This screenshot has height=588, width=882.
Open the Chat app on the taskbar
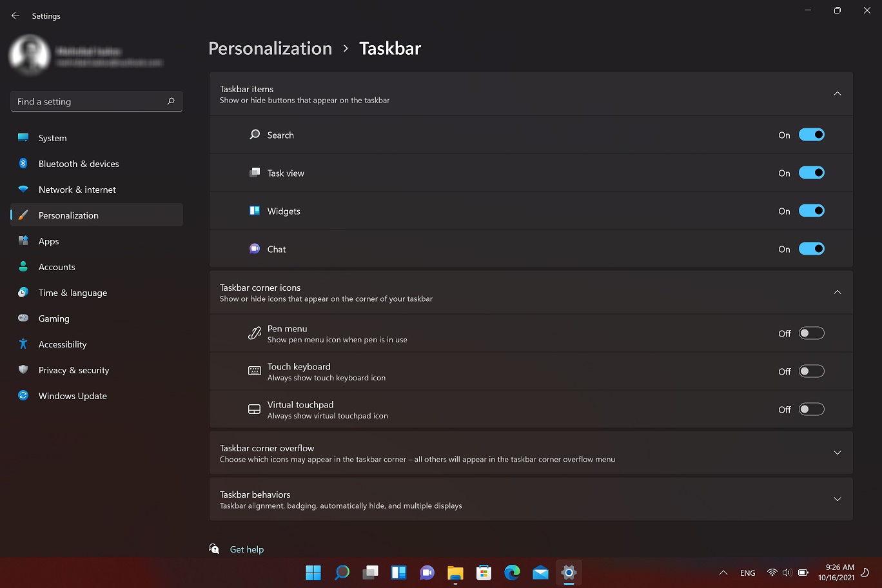pos(427,573)
